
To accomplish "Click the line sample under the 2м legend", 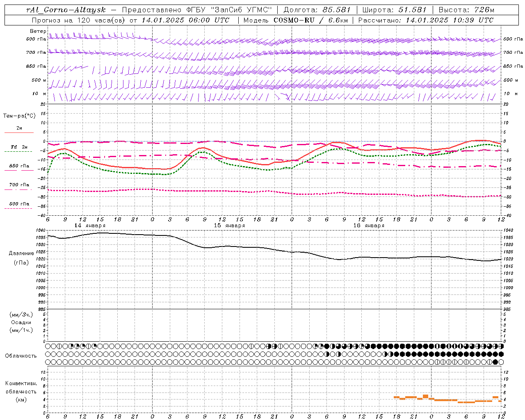I will point(19,133).
